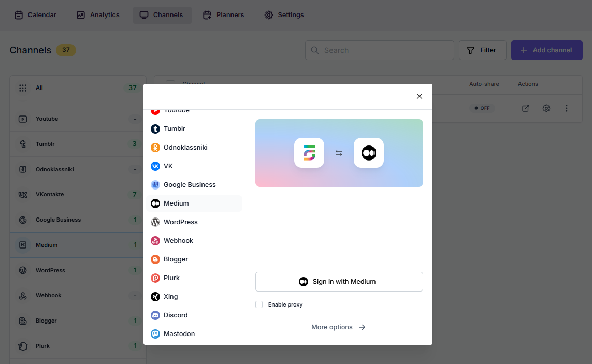Screen dimensions: 592x364
Task: Switch to the Channels tab
Action: (162, 15)
